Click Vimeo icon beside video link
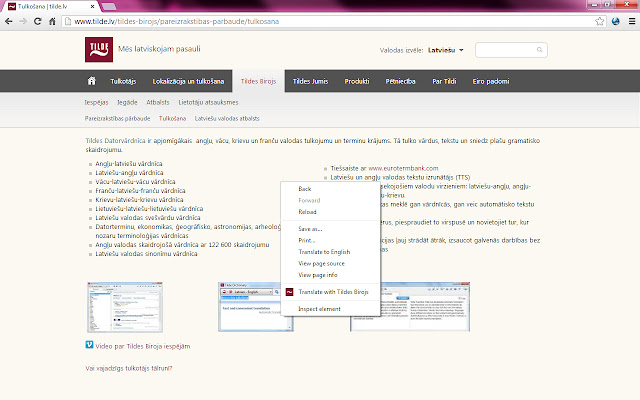 click(x=89, y=345)
